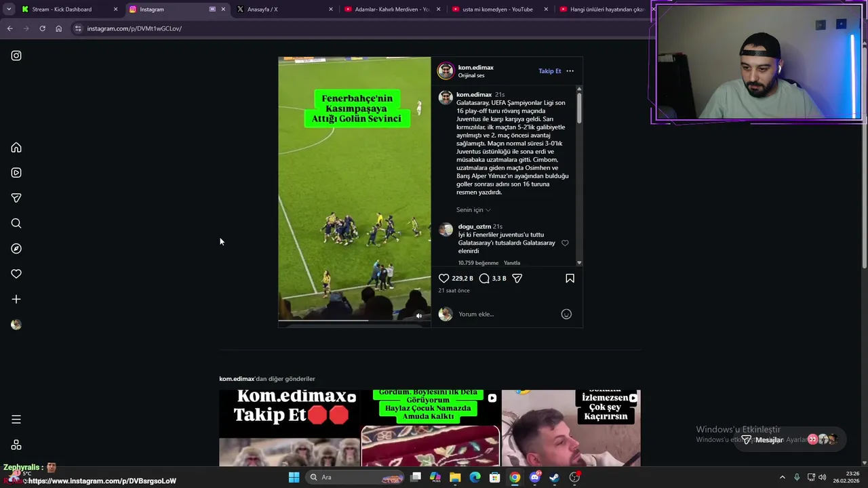This screenshot has height=488, width=868.
Task: Open Direct messages paper-plane icon in sidebar
Action: [x=16, y=198]
